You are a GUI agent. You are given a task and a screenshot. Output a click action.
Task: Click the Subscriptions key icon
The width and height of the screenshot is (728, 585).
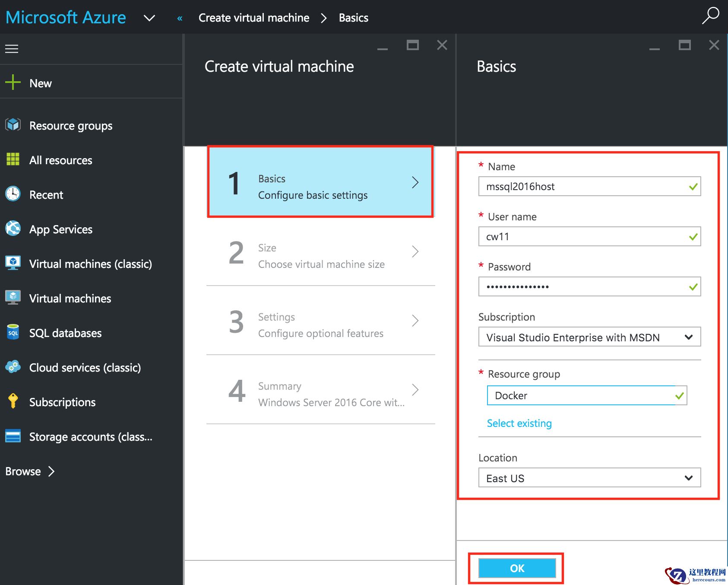(13, 401)
